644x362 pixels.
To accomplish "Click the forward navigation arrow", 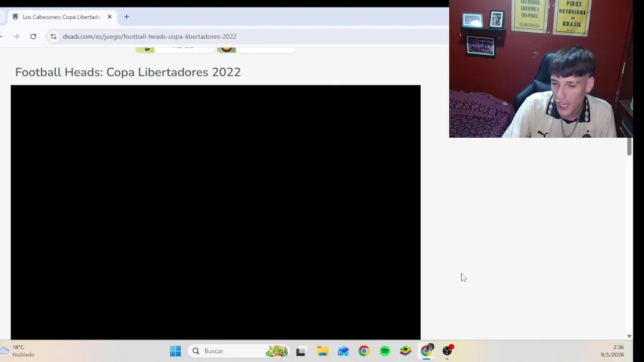I will 16,36.
